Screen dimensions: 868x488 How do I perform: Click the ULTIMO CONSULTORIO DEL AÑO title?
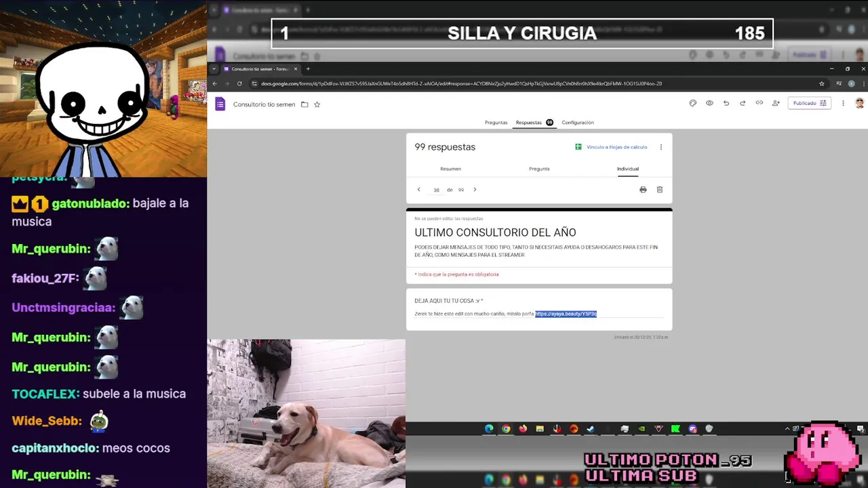point(495,232)
